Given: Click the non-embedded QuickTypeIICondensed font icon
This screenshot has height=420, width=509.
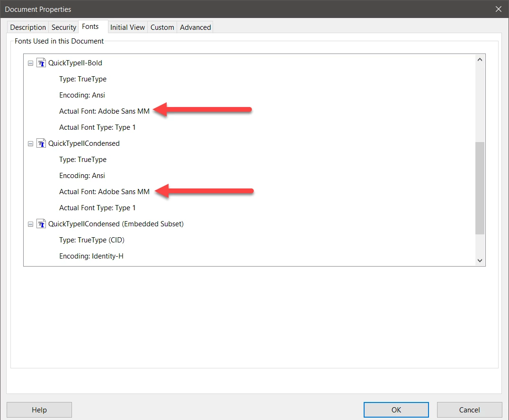Looking at the screenshot, I should coord(41,143).
